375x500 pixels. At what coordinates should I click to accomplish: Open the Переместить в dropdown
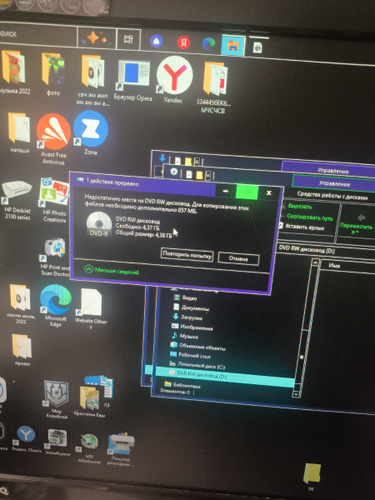(x=357, y=224)
